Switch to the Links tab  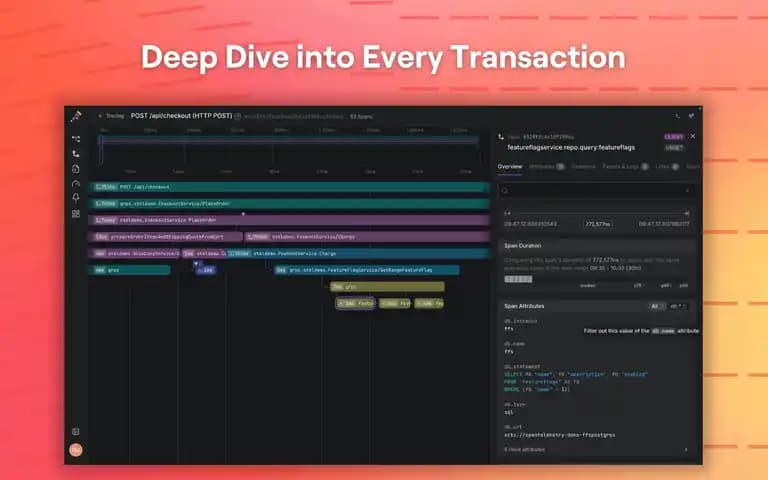pos(667,167)
